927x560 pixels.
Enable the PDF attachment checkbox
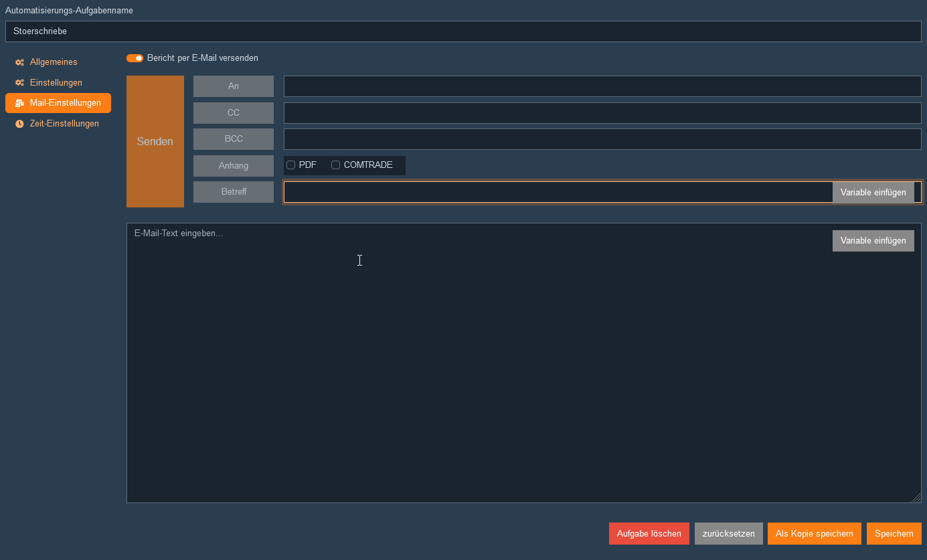pos(291,165)
